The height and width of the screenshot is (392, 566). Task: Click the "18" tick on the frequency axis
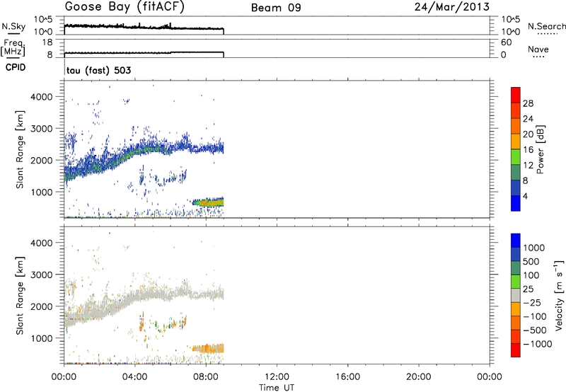click(47, 42)
